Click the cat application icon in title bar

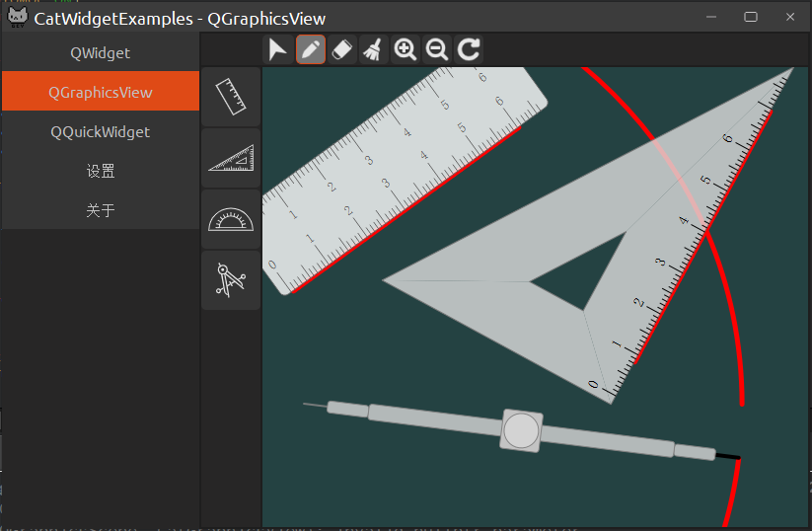(x=18, y=18)
